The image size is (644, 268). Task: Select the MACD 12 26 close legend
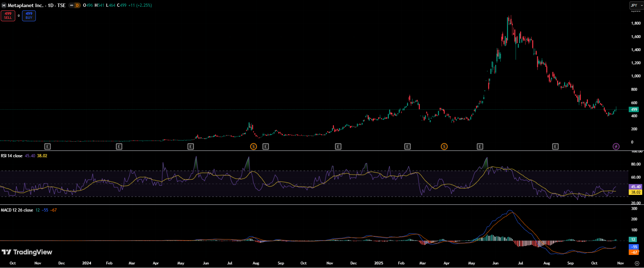click(17, 210)
